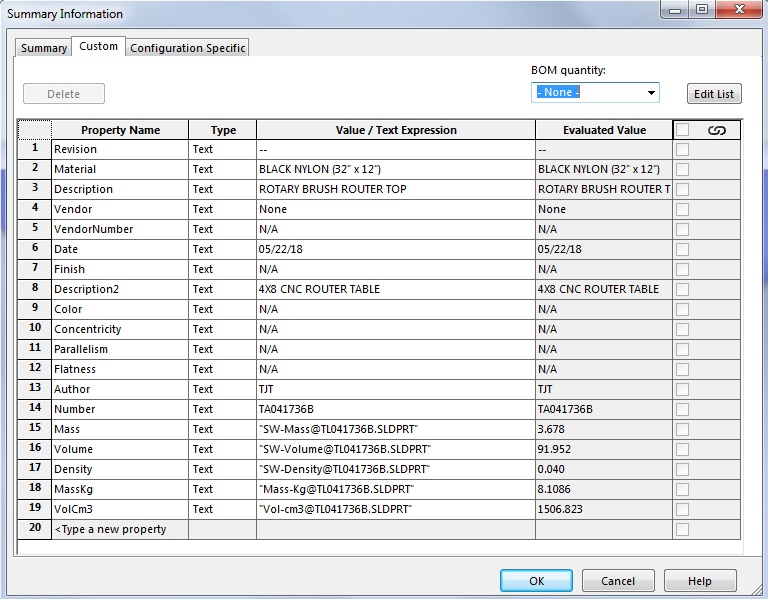Tick the link checkbox in the Mass row

[x=682, y=430]
